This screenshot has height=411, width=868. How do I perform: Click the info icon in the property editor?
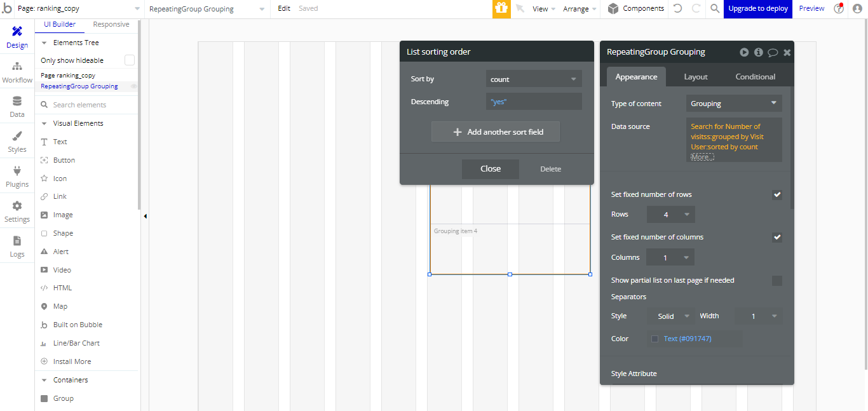point(758,52)
